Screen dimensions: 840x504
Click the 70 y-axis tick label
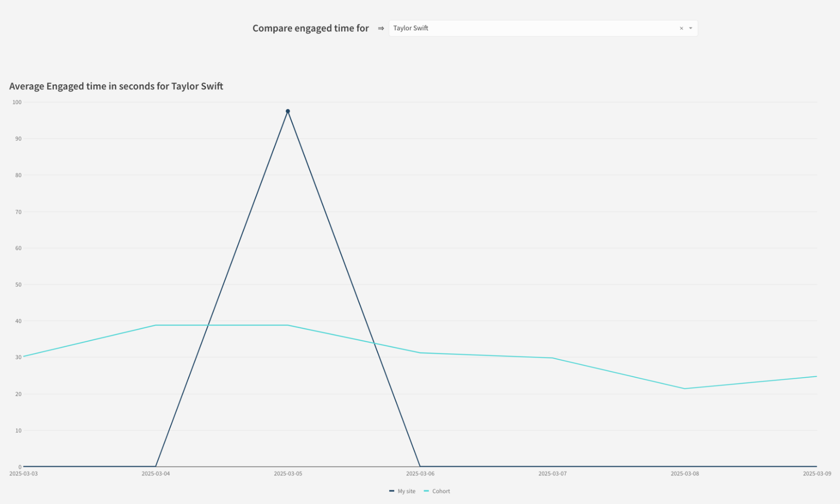coord(18,212)
